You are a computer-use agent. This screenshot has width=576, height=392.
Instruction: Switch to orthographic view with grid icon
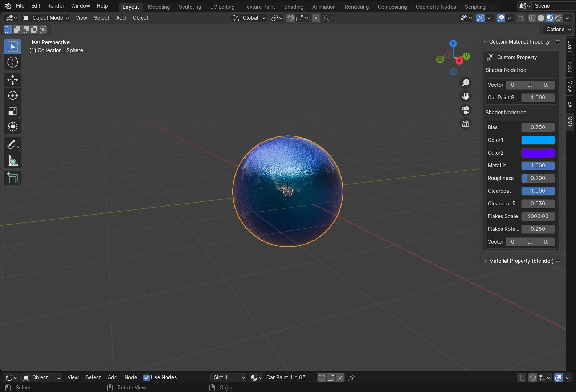[466, 123]
